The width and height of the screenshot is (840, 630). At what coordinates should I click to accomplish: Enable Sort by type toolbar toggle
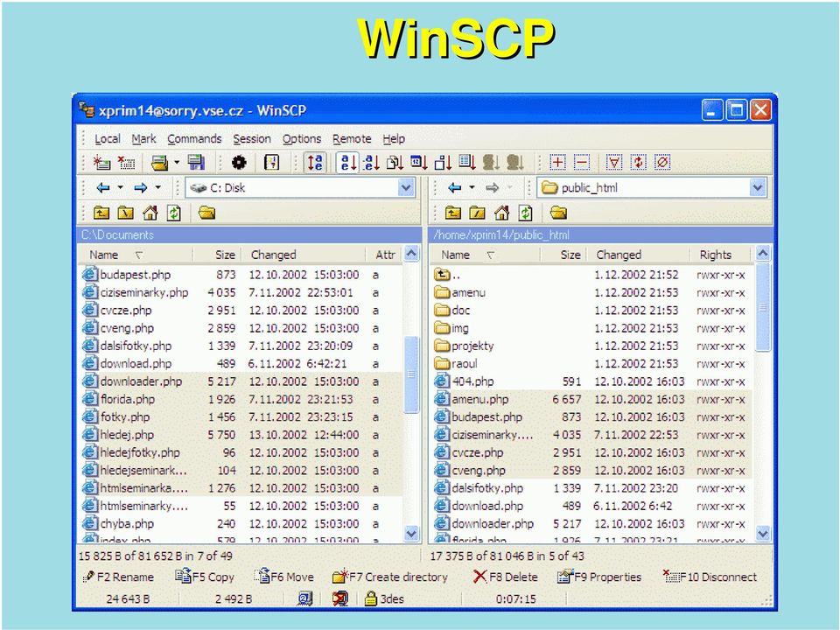tap(395, 163)
